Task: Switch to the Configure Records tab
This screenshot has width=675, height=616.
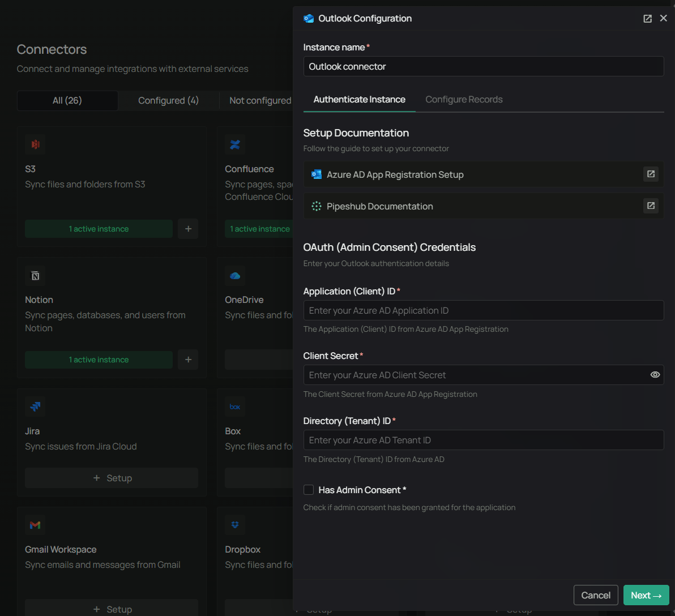Action: 464,100
